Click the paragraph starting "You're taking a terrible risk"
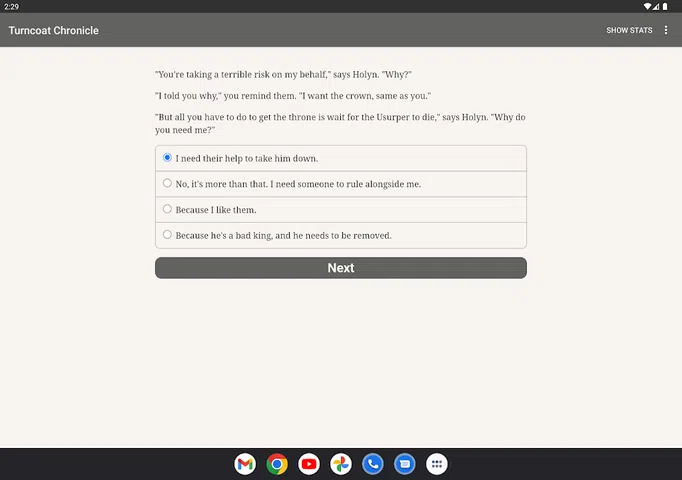 click(283, 75)
